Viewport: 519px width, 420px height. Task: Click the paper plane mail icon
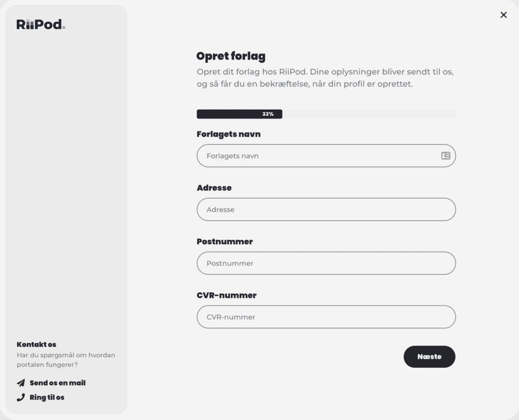coord(21,383)
